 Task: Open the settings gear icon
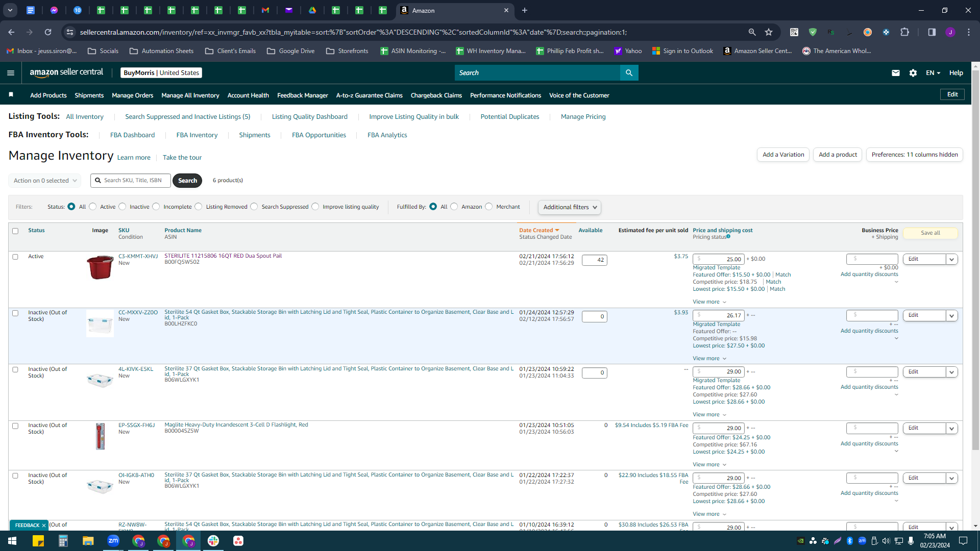[x=913, y=73]
